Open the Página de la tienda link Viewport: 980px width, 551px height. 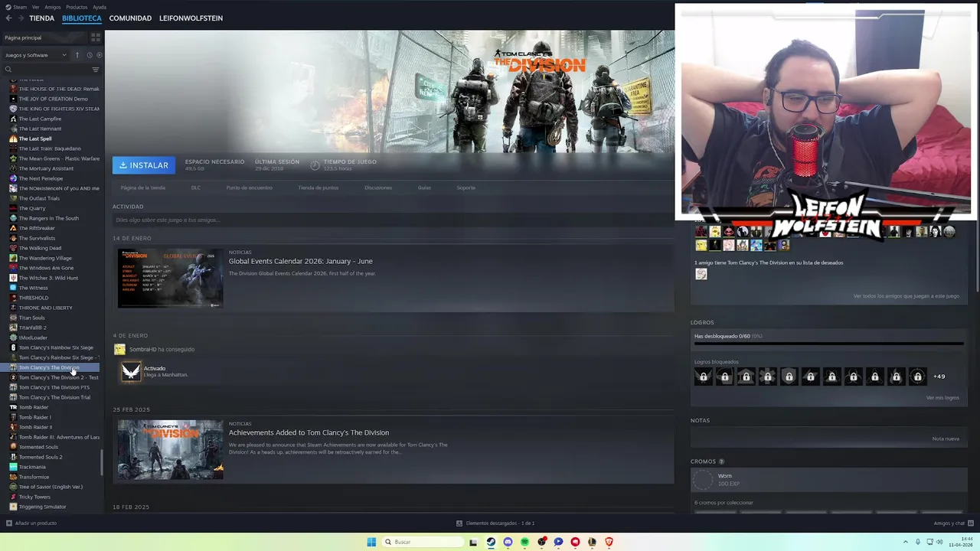pyautogui.click(x=143, y=187)
